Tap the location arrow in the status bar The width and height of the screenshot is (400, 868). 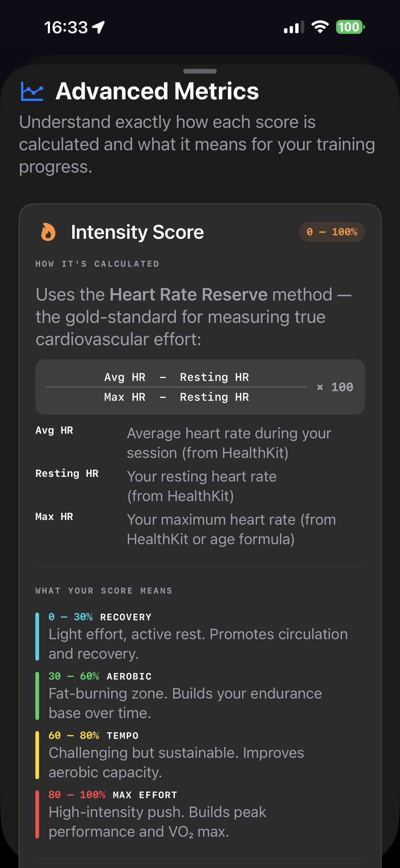click(98, 28)
